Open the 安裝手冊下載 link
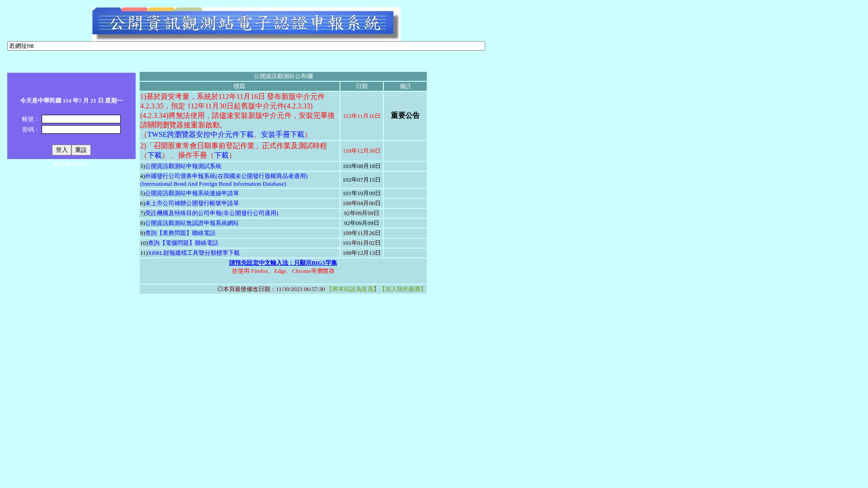The image size is (868, 488). (283, 135)
